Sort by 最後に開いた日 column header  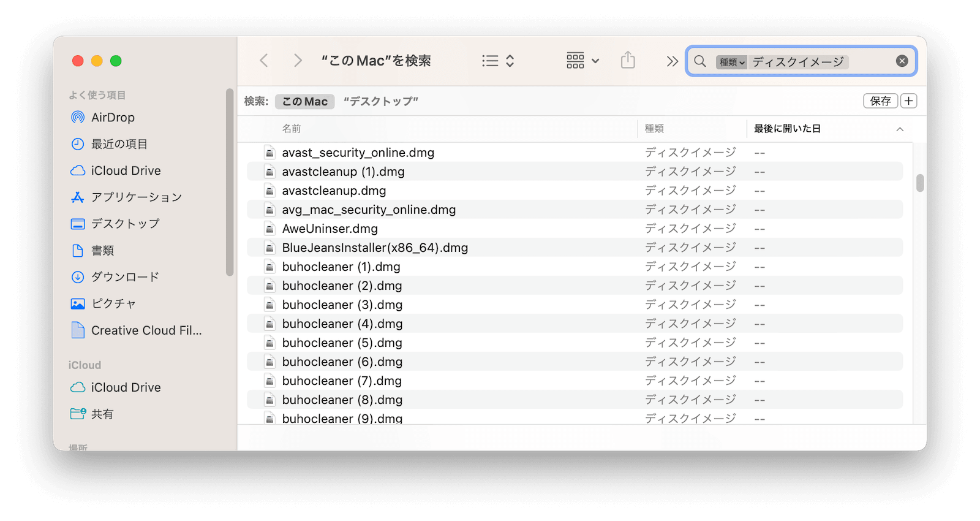pos(787,129)
